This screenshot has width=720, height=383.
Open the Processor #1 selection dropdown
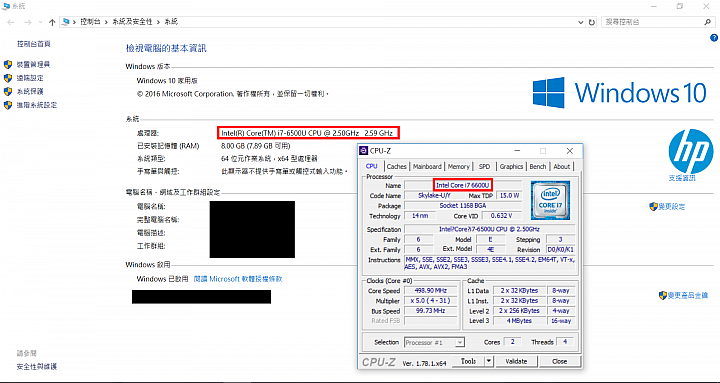(434, 342)
